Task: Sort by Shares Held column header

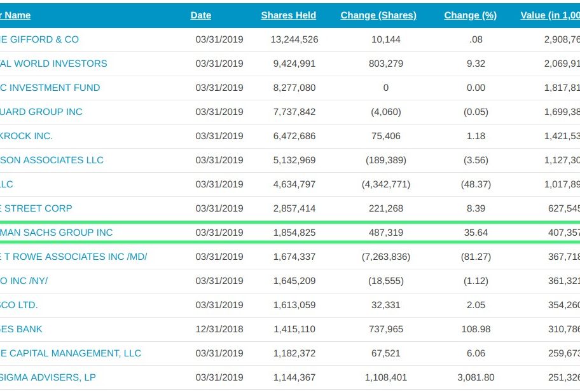Action: (289, 15)
